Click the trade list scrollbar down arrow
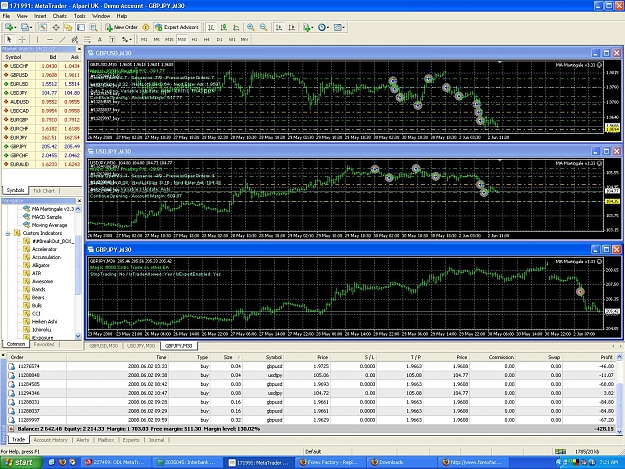 619,431
